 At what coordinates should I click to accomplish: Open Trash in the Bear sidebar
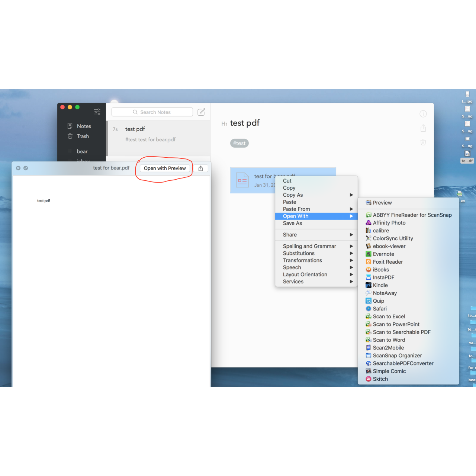click(x=83, y=136)
